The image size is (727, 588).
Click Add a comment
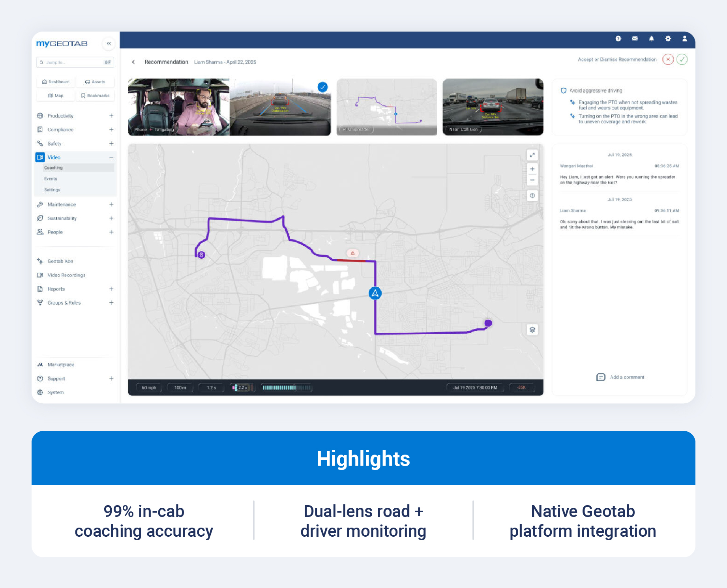tap(627, 377)
